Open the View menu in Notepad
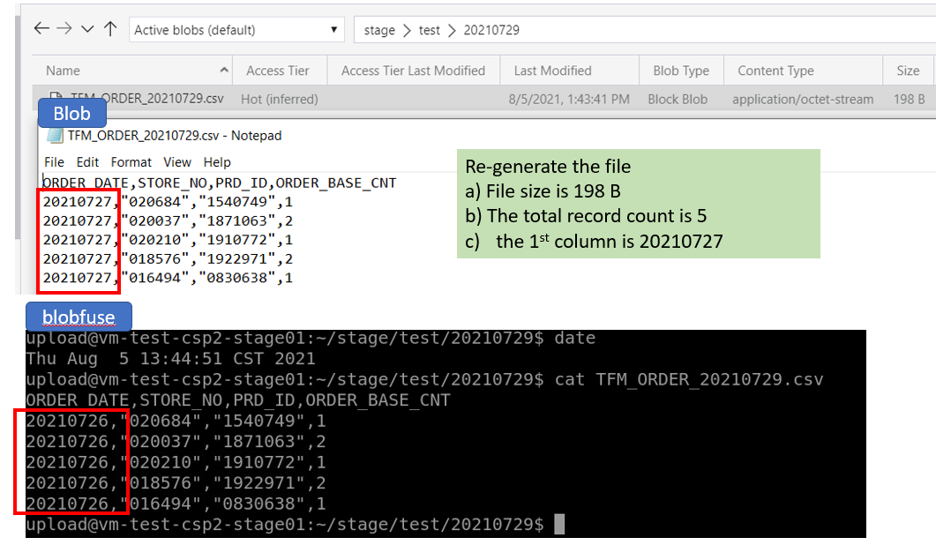Viewport: 936px width, 560px height. 177,161
